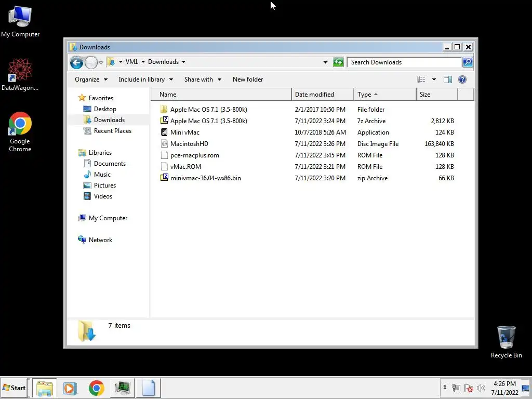Click Network in navigation pane
The width and height of the screenshot is (532, 399).
click(95, 240)
